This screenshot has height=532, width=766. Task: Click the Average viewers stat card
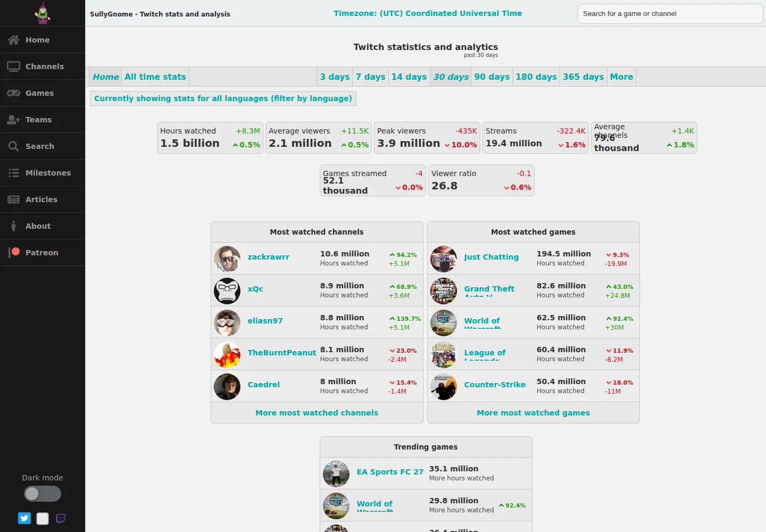[319, 138]
